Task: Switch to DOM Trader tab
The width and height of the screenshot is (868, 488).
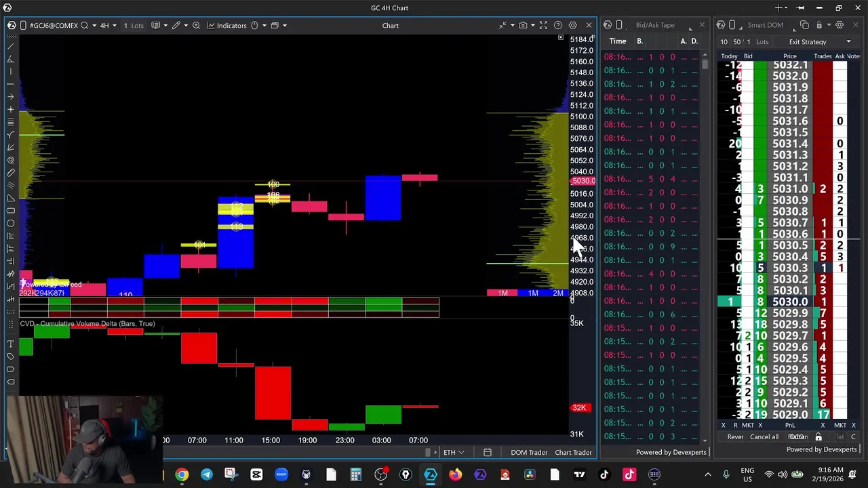Action: coord(529,452)
